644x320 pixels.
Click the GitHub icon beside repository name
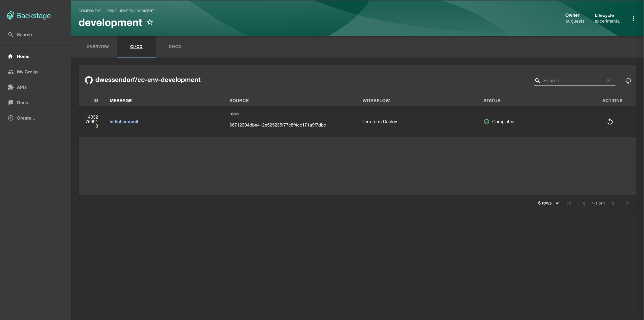(x=89, y=80)
